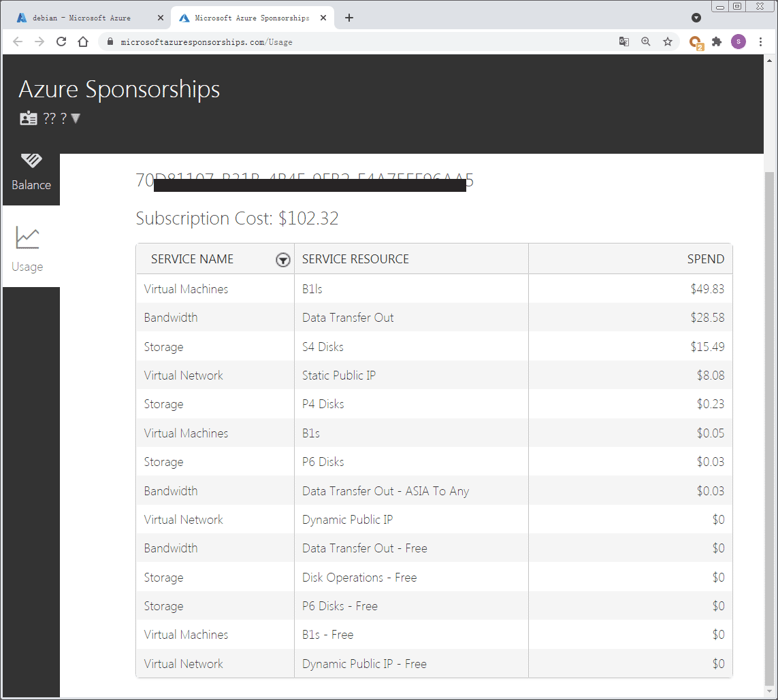Click the Service Name filter icon
The width and height of the screenshot is (778, 700).
(x=283, y=260)
